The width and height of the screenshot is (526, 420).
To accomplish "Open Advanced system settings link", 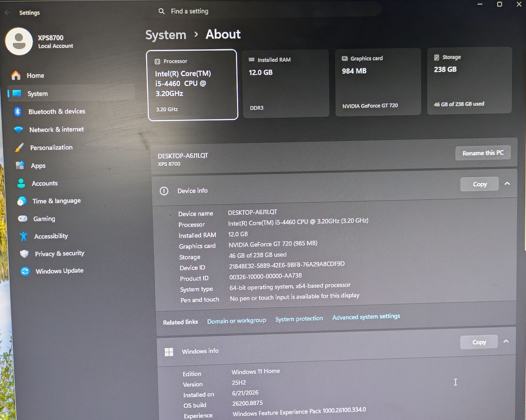I will click(366, 317).
